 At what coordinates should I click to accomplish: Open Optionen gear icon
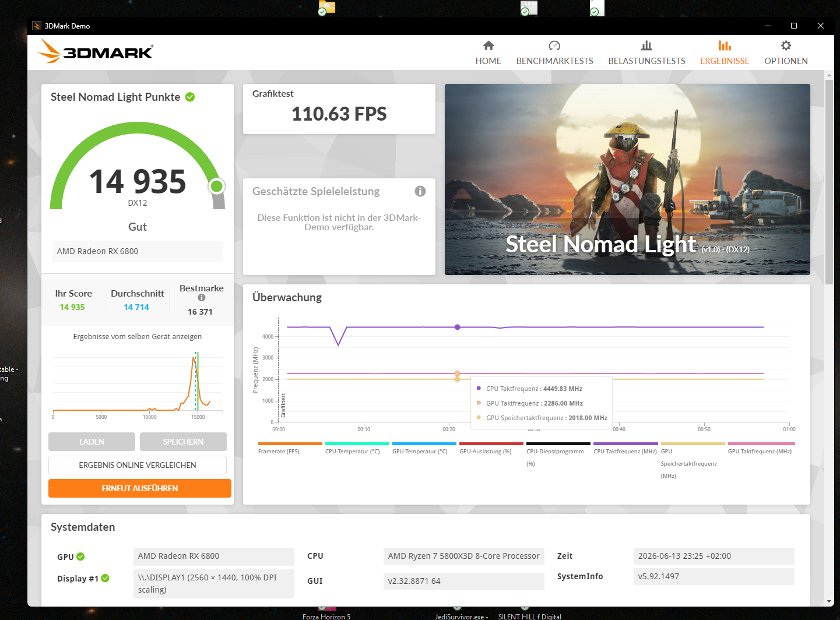point(786,45)
